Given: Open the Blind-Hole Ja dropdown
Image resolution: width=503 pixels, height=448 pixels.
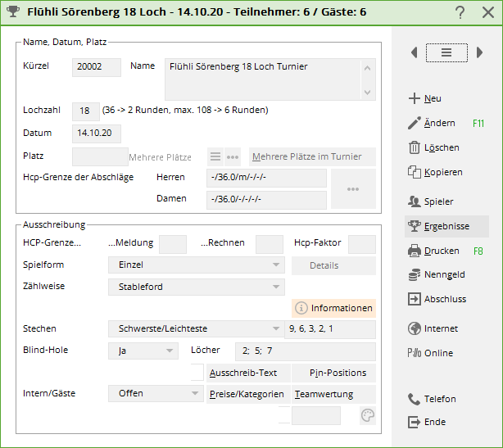Looking at the screenshot, I should click(x=143, y=351).
